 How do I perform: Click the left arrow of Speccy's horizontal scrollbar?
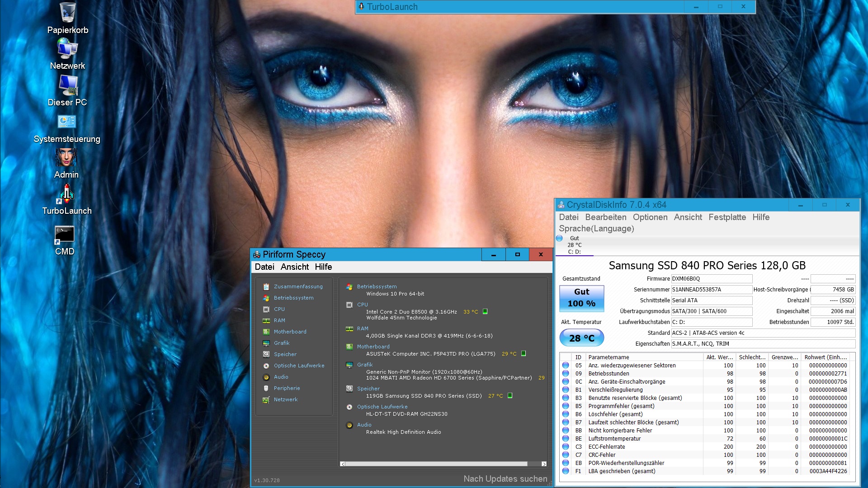[343, 464]
